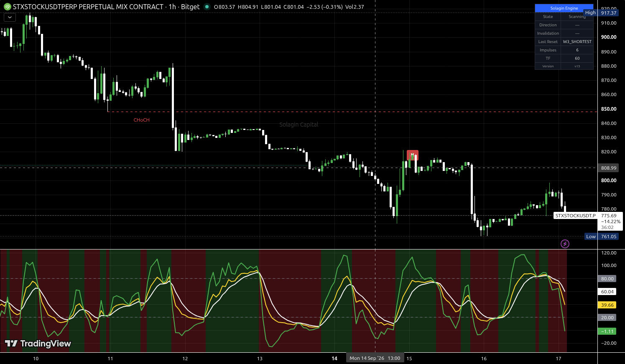Click date 12 on the time axis
The height and width of the screenshot is (364, 625).
coord(185,359)
